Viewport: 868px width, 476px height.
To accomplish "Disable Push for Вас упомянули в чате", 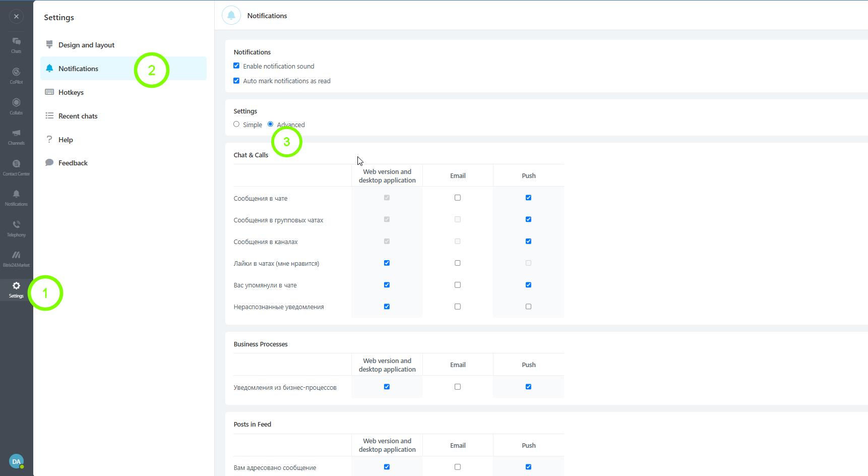I will pyautogui.click(x=528, y=285).
